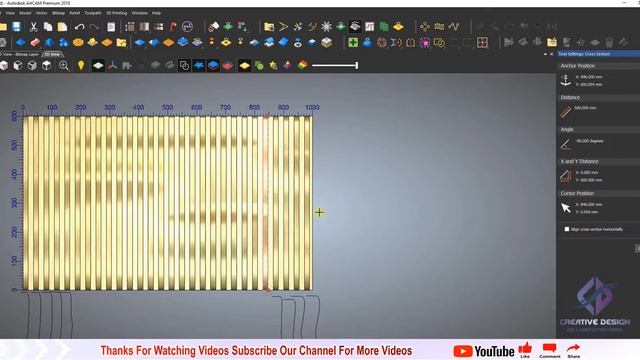The width and height of the screenshot is (640, 360).
Task: Click the white starburst icon
Action: click(x=327, y=27)
